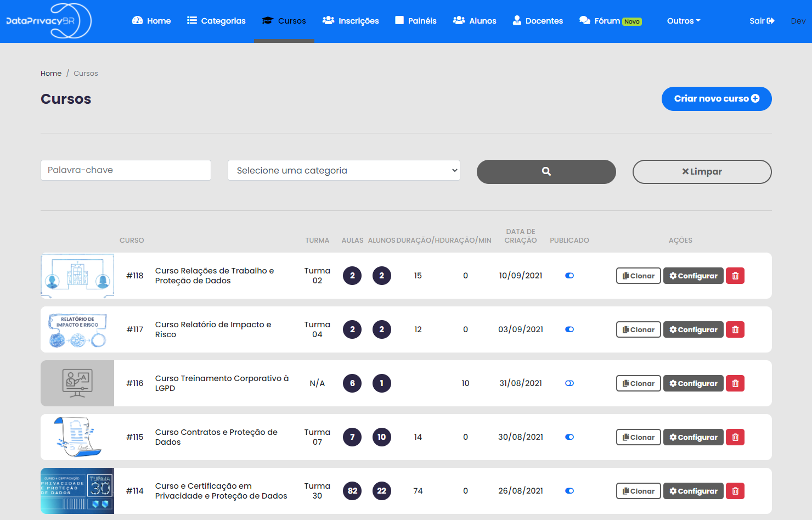Delete course #114 using the trash icon
Screen dimensions: 812x520
coord(735,491)
